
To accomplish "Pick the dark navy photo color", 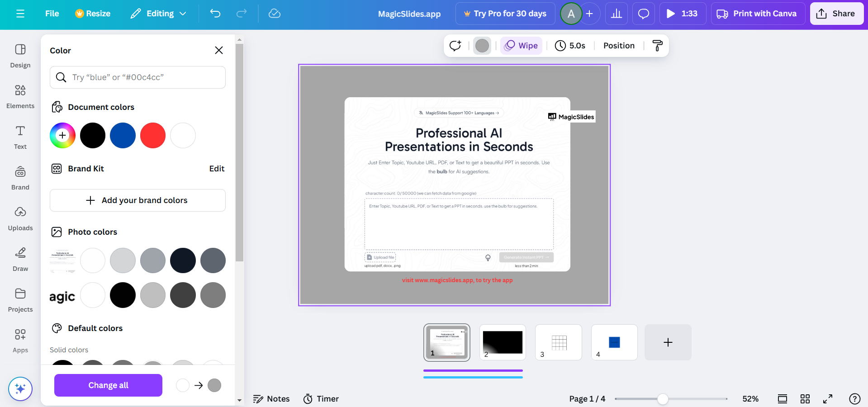I will [x=183, y=260].
